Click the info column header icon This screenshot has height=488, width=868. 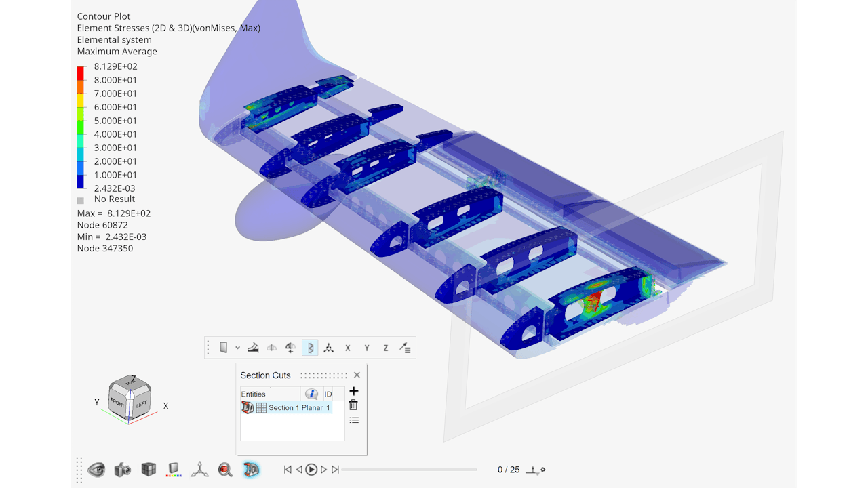click(311, 394)
